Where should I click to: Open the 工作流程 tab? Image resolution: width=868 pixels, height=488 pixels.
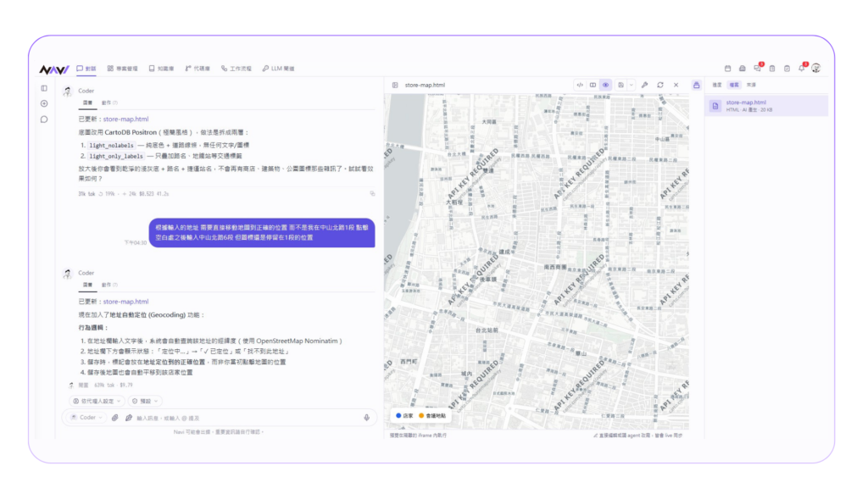point(236,69)
